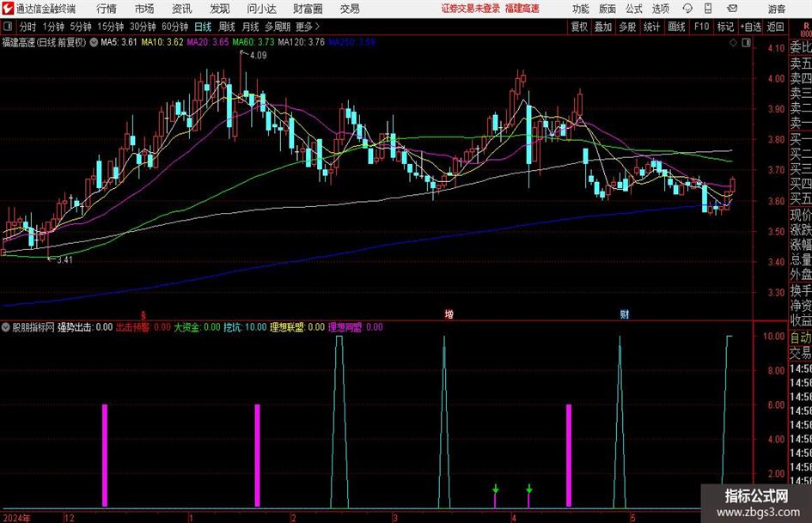This screenshot has width=812, height=523.
Task: Click the 多股 multi-stock button
Action: 627,27
